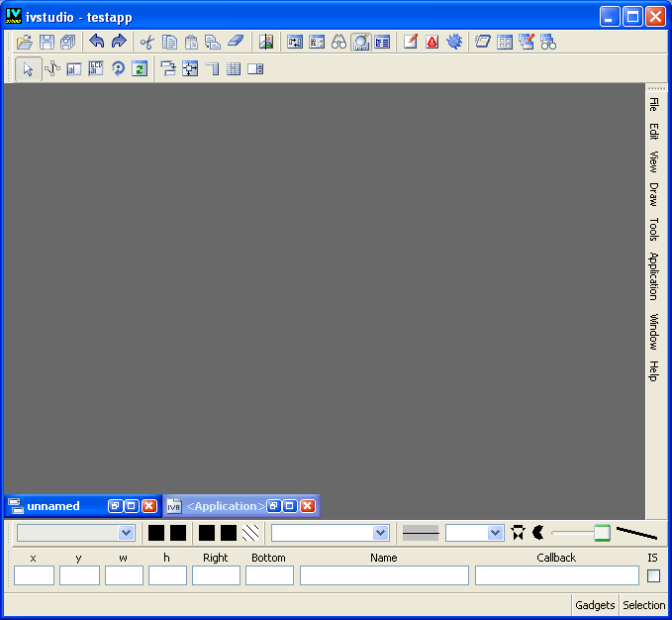This screenshot has height=620, width=672.
Task: Toggle the IS checkbox
Action: click(653, 575)
